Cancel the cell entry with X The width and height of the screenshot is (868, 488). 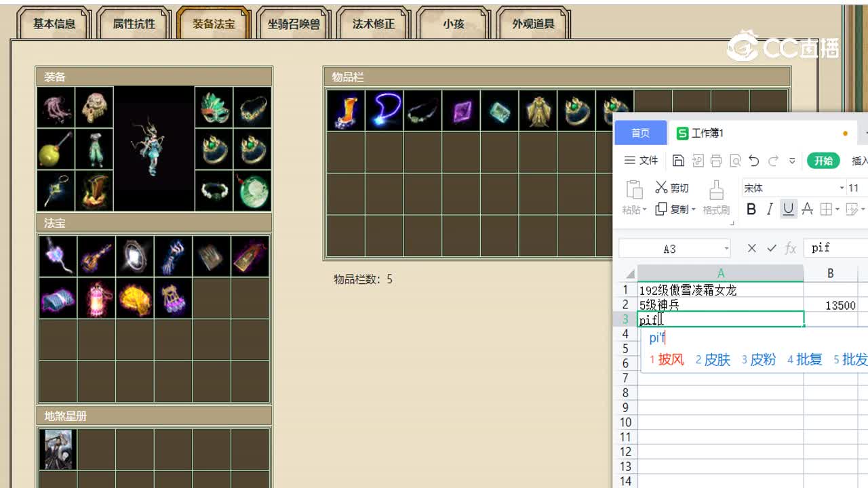751,248
